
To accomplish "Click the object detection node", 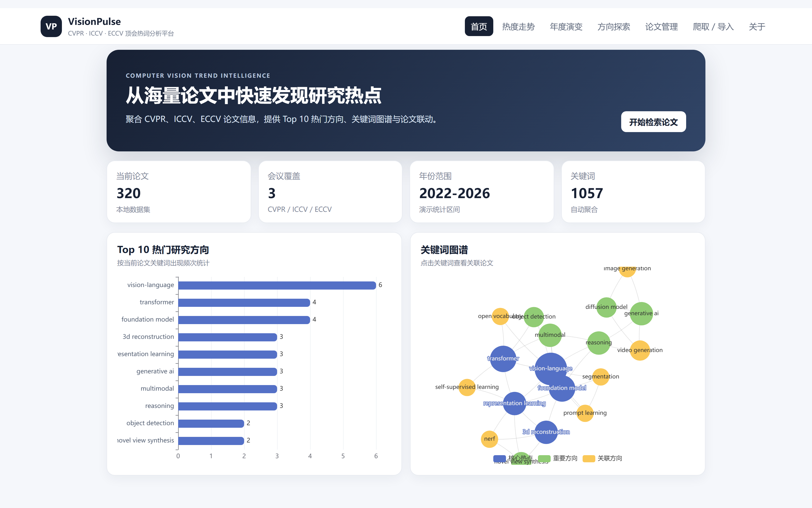I will tap(533, 317).
